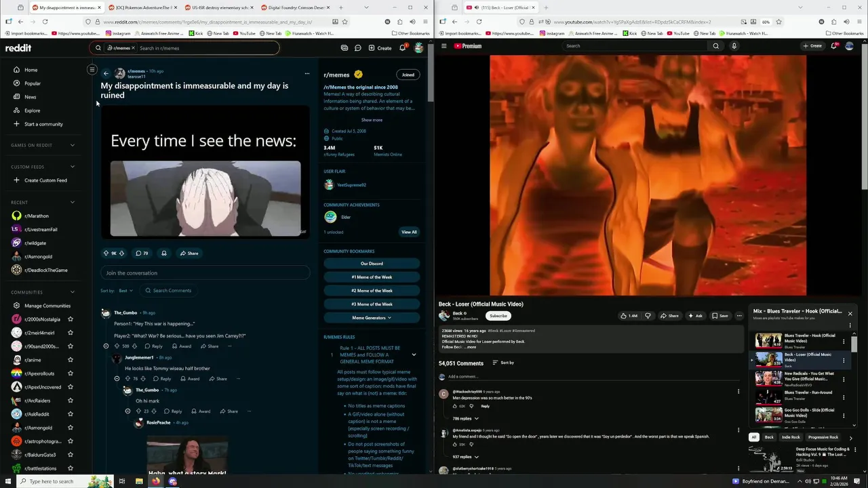868x488 pixels.
Task: Reload the Reddit browser page
Action: coord(45,22)
